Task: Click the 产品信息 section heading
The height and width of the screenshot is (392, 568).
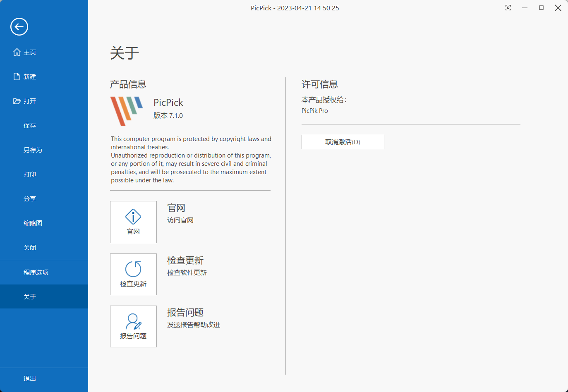Action: click(128, 84)
